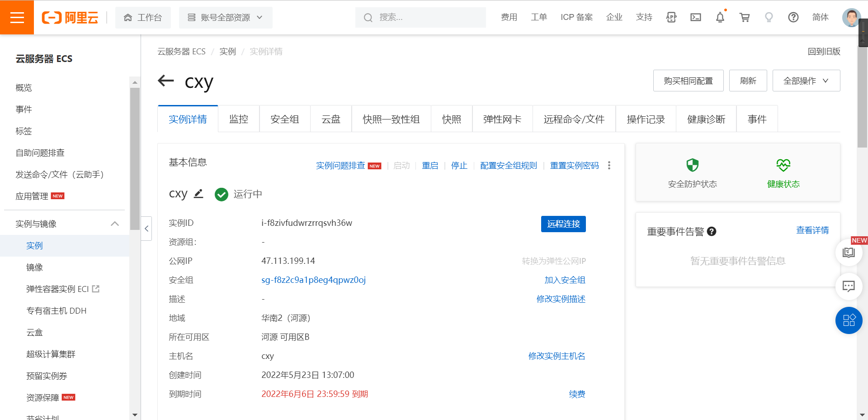Open the shopping cart
Image resolution: width=868 pixels, height=420 pixels.
coord(745,17)
